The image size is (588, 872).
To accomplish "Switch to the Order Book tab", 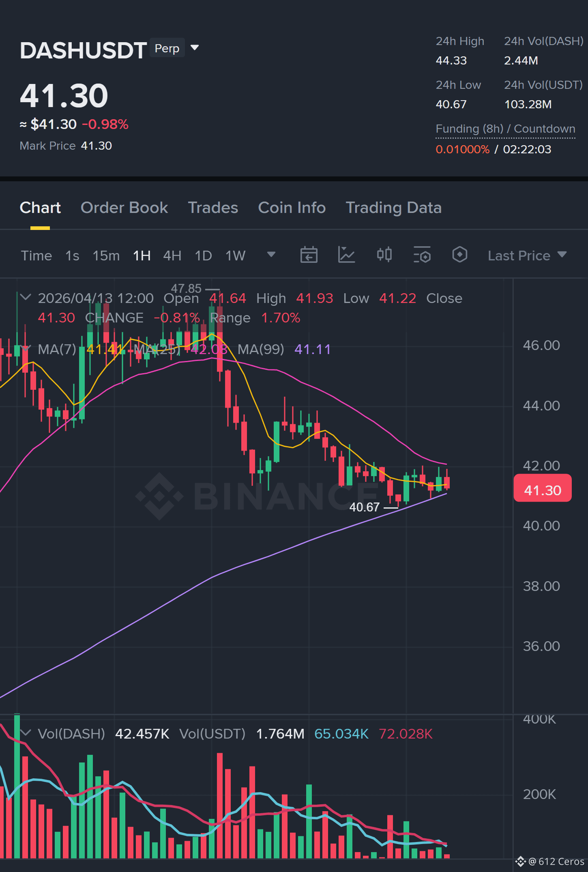I will pos(124,208).
